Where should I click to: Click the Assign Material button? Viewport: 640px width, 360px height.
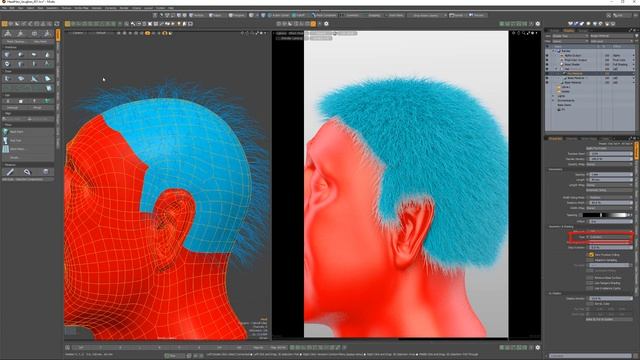(612, 36)
